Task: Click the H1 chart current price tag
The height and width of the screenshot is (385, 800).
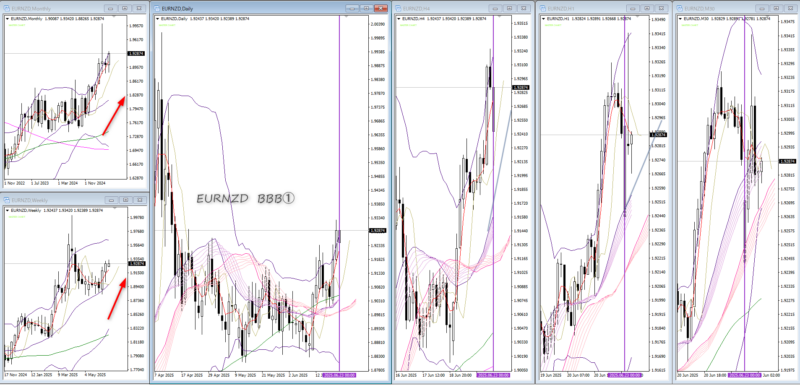Action: [x=657, y=135]
